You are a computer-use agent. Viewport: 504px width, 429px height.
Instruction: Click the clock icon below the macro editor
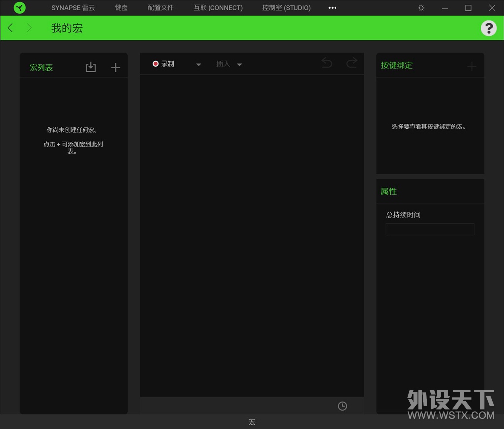pos(342,406)
